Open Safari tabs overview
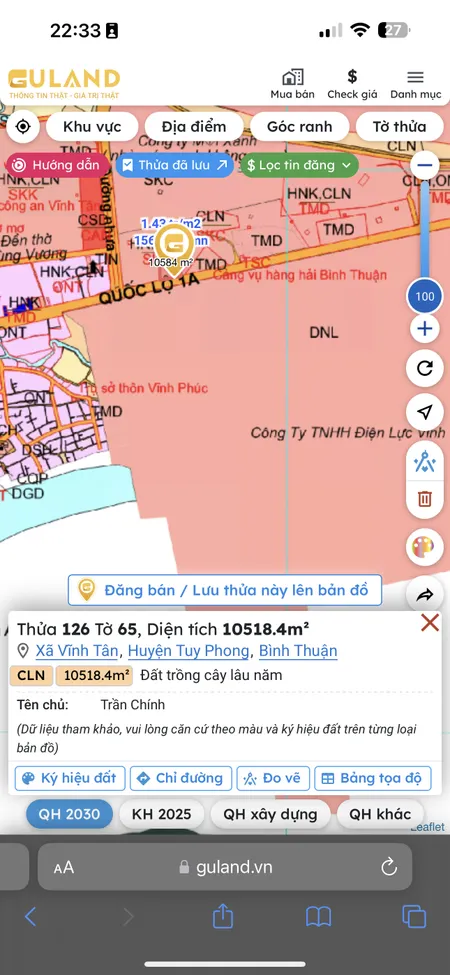This screenshot has height=975, width=450. tap(414, 917)
